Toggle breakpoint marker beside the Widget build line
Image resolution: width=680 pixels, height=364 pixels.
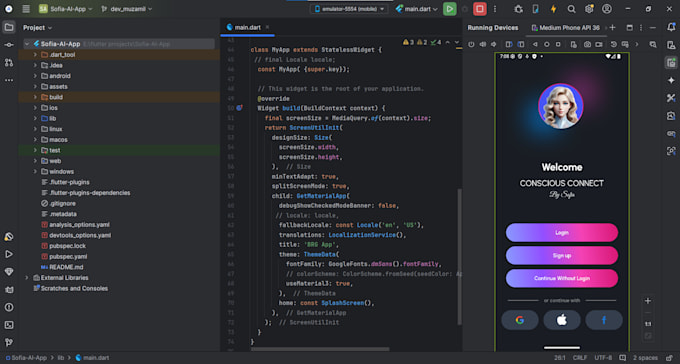pos(239,108)
